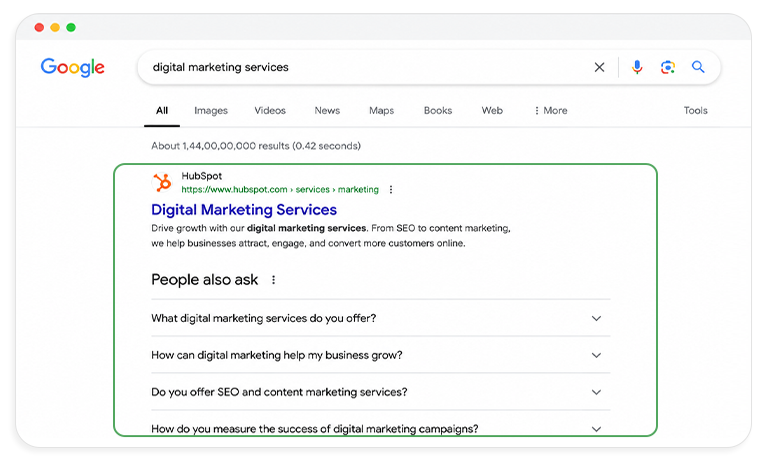Start voice search with the microphone icon
The height and width of the screenshot is (462, 768).
pyautogui.click(x=637, y=67)
